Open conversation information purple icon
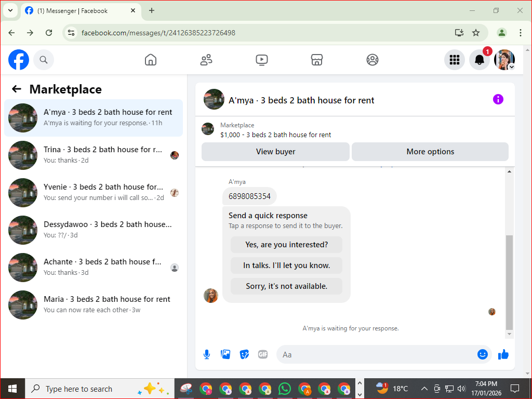This screenshot has width=532, height=399. click(x=498, y=99)
